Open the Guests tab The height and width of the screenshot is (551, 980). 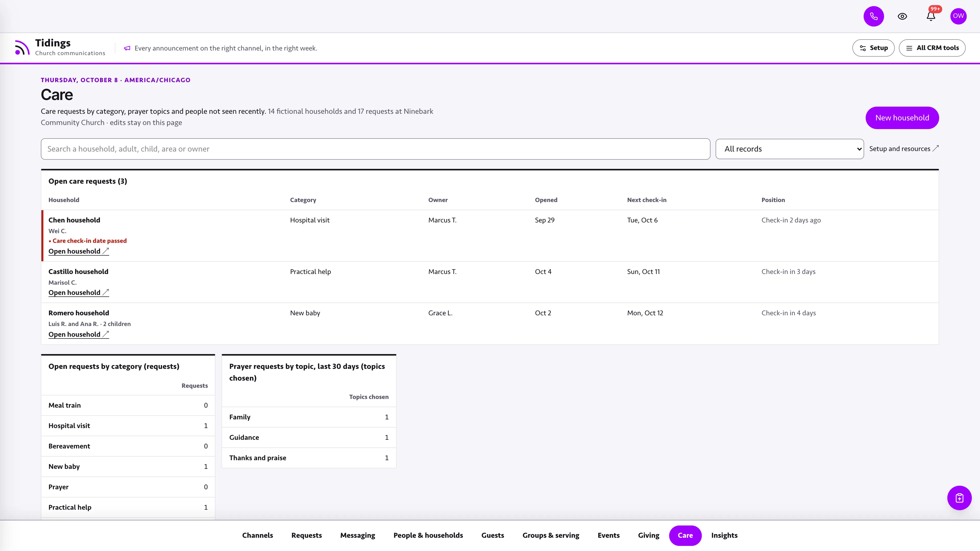coord(493,535)
